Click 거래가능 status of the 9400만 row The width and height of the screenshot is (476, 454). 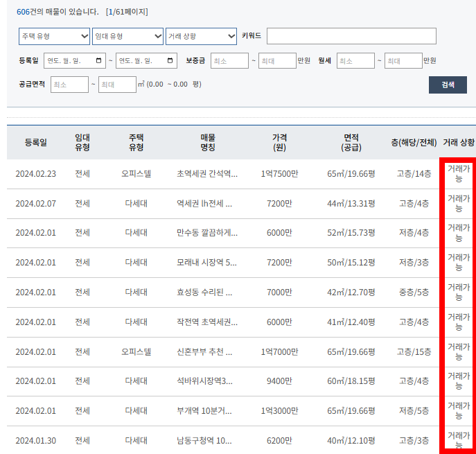click(459, 381)
